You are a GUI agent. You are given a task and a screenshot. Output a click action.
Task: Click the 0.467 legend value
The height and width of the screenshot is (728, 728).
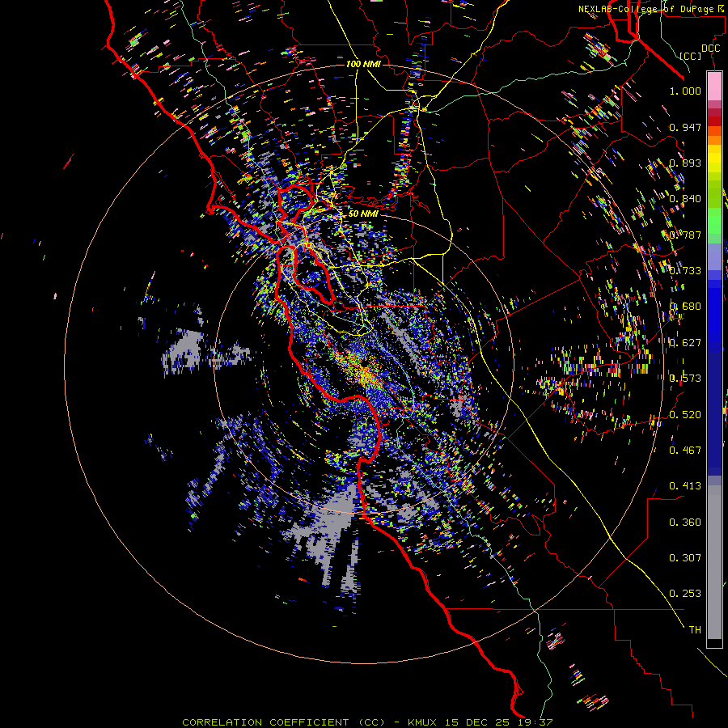pyautogui.click(x=685, y=450)
